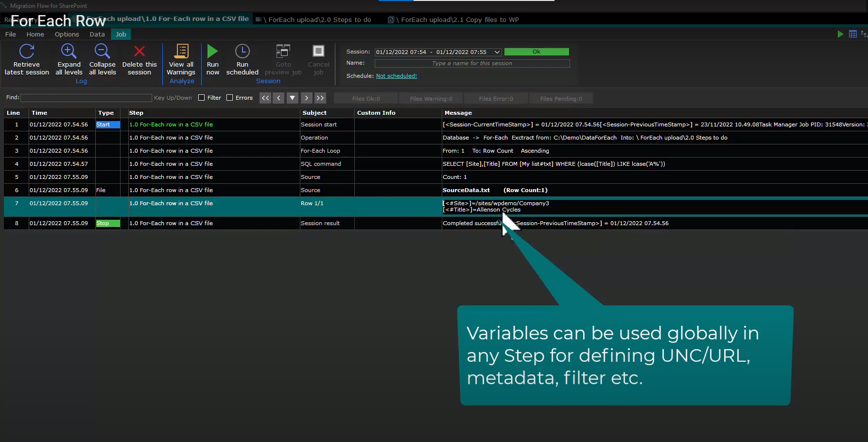Click the Message column header

click(655, 113)
